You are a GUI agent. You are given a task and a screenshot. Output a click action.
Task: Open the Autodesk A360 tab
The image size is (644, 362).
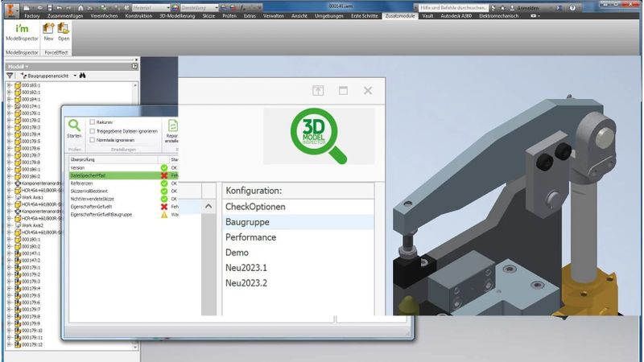click(456, 16)
